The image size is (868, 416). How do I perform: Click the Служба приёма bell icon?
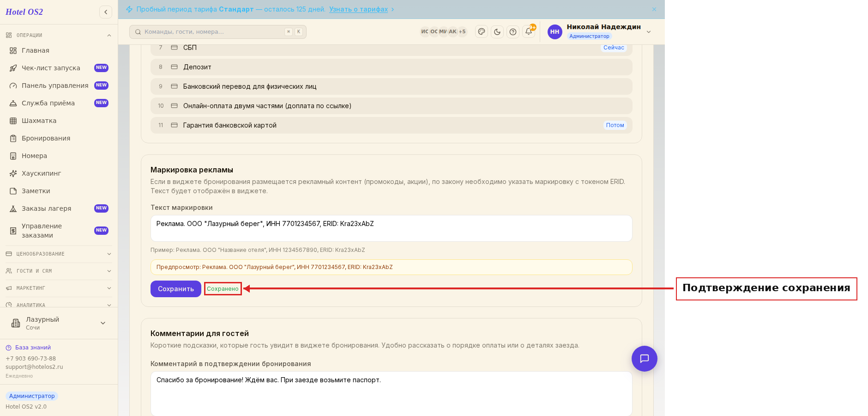tap(13, 103)
